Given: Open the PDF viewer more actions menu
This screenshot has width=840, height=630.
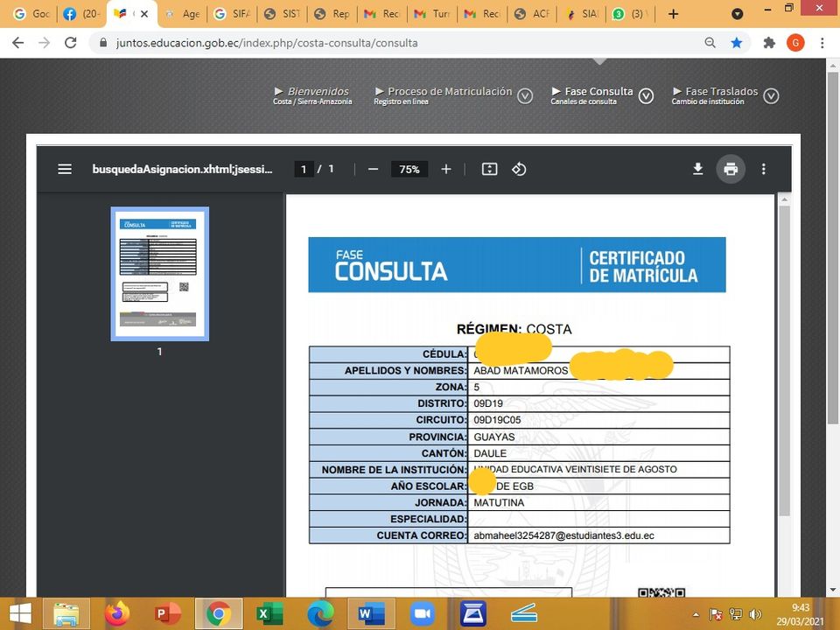Looking at the screenshot, I should point(763,169).
